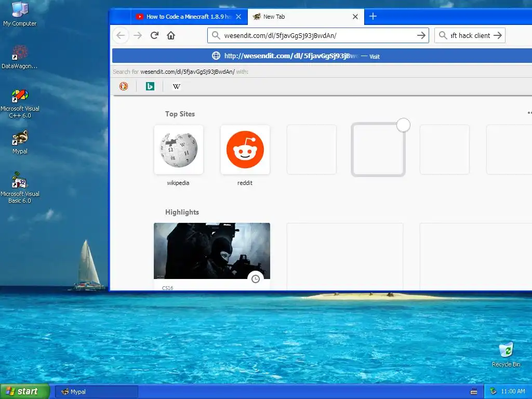Open the CS16 highlight thumbnail
This screenshot has height=399, width=532.
(x=212, y=251)
